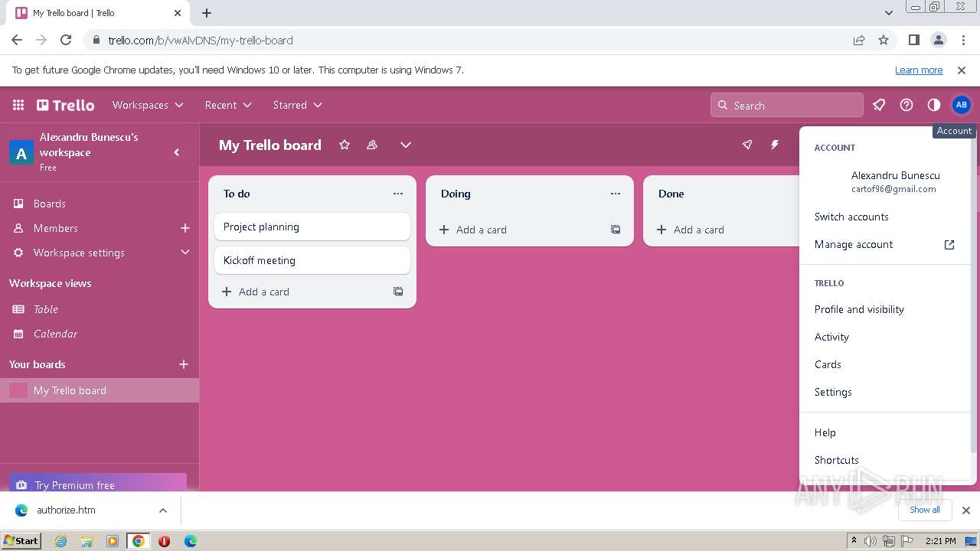Open Windows Start menu
Image resolution: width=980 pixels, height=551 pixels.
[21, 540]
